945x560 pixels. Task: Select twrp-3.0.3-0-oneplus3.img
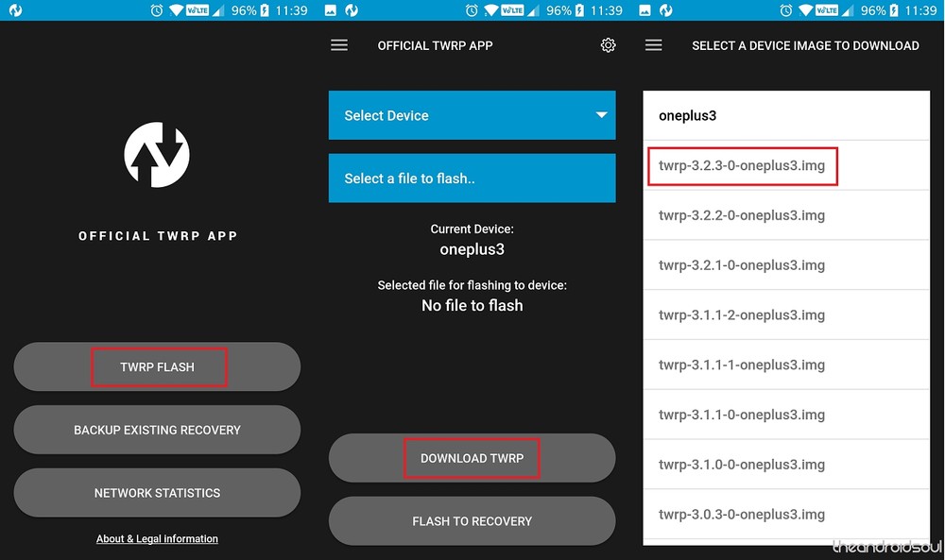point(786,515)
